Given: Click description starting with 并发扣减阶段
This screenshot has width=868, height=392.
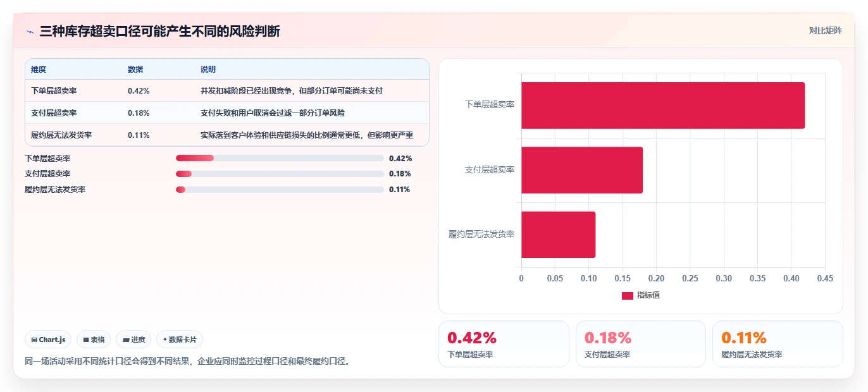Looking at the screenshot, I should (292, 91).
